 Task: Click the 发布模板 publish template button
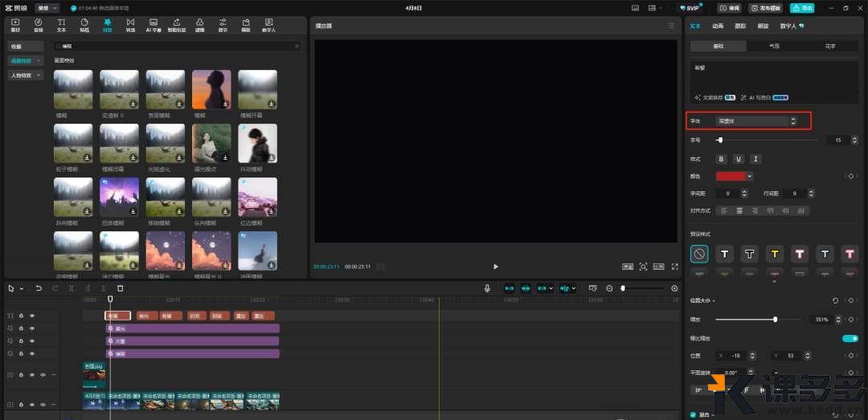pos(768,8)
